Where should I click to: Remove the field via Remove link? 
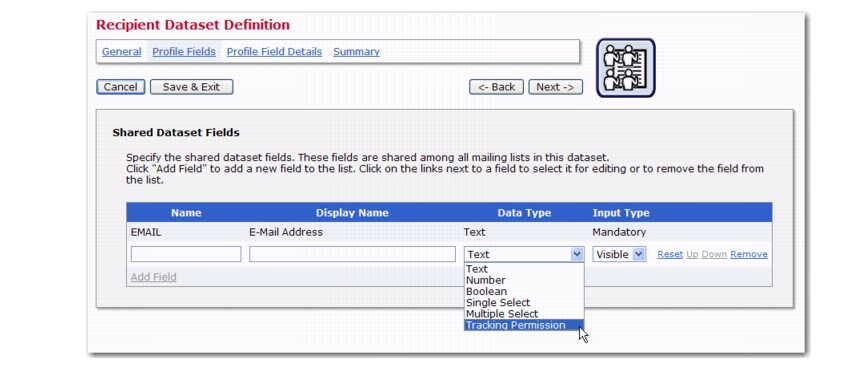point(749,254)
